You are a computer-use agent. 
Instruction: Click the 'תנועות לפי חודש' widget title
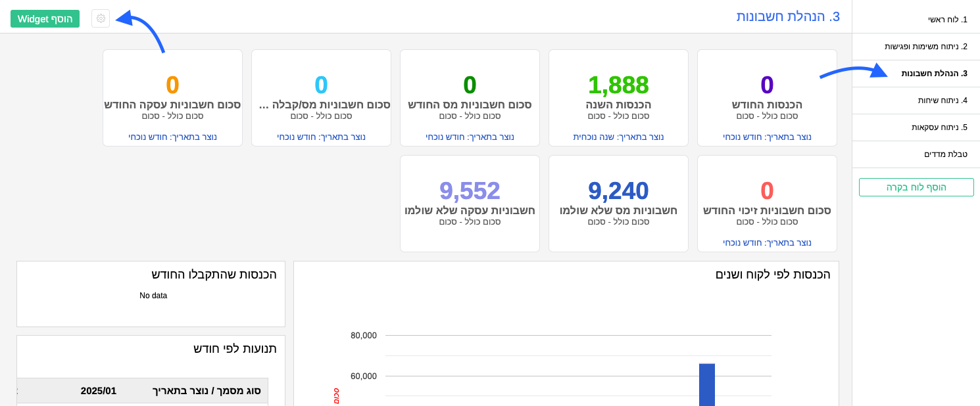tap(235, 348)
